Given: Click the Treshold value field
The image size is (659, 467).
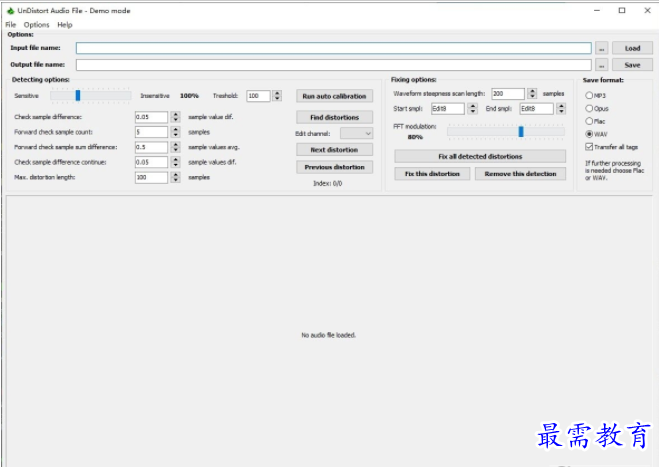Looking at the screenshot, I should 258,96.
